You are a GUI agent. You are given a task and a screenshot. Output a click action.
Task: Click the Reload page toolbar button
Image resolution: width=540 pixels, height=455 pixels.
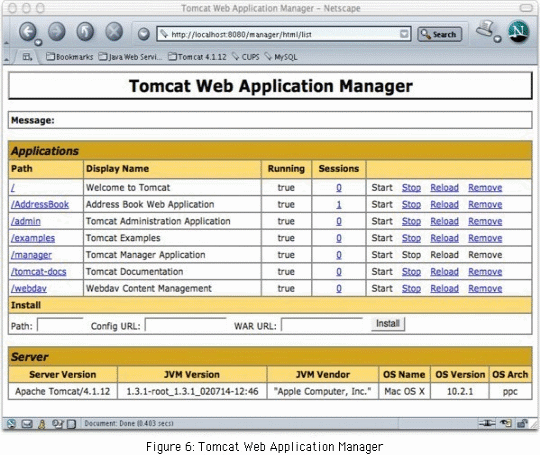coord(85,32)
